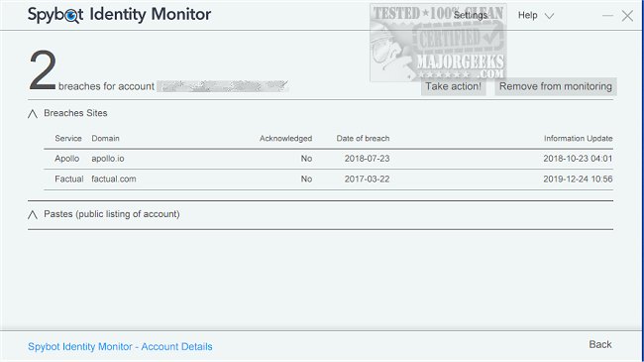Select the Apollo service cell

(x=66, y=159)
